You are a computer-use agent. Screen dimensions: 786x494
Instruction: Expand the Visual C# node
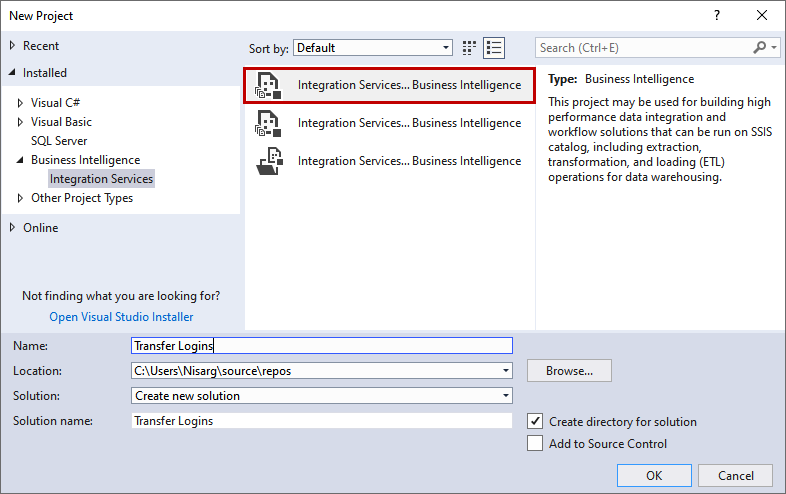click(x=21, y=103)
